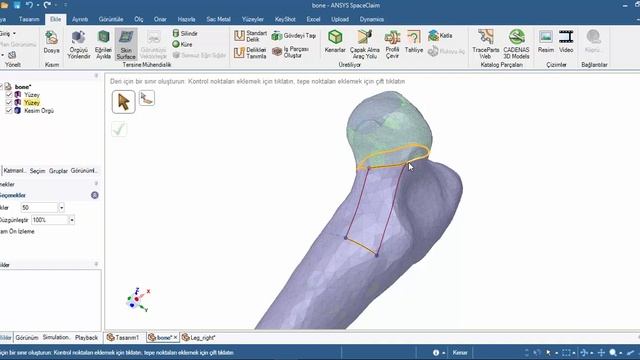Uncheck visibility of highlighted Yüzey item
Viewport: 640px width, 360px height.
coord(9,102)
